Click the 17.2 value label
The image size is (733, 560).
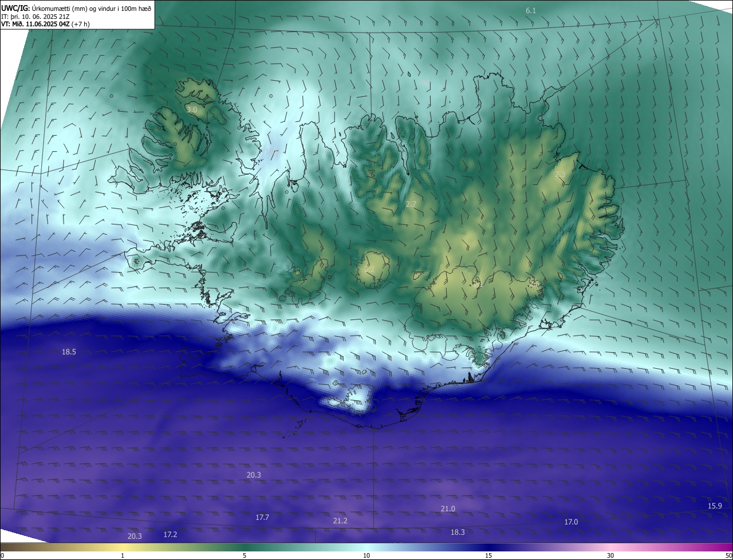(x=170, y=534)
